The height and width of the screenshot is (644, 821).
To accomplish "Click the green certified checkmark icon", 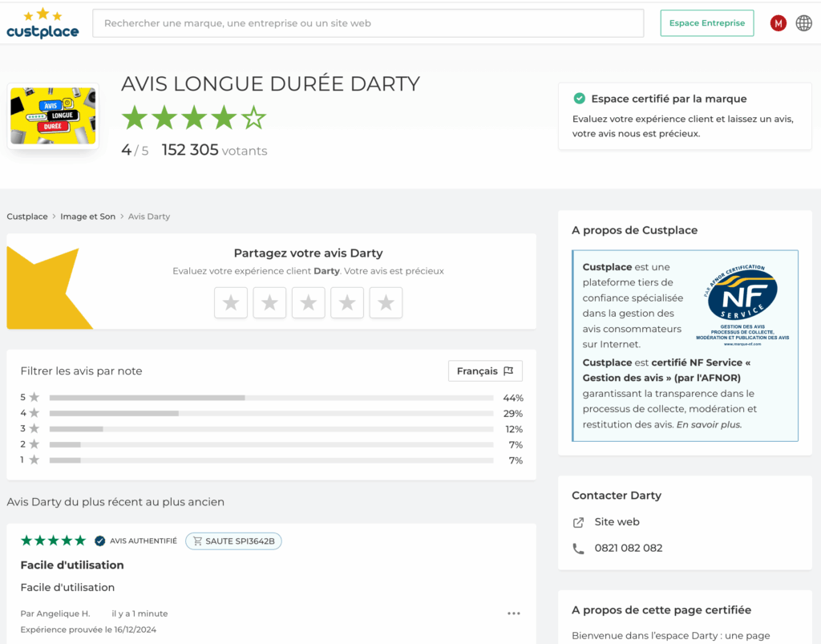I will pos(579,99).
